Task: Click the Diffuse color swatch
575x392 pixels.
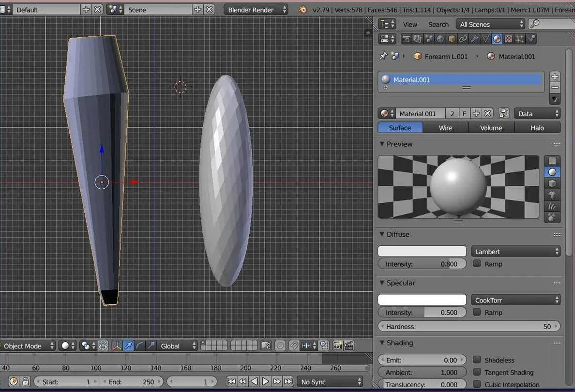Action: point(422,251)
